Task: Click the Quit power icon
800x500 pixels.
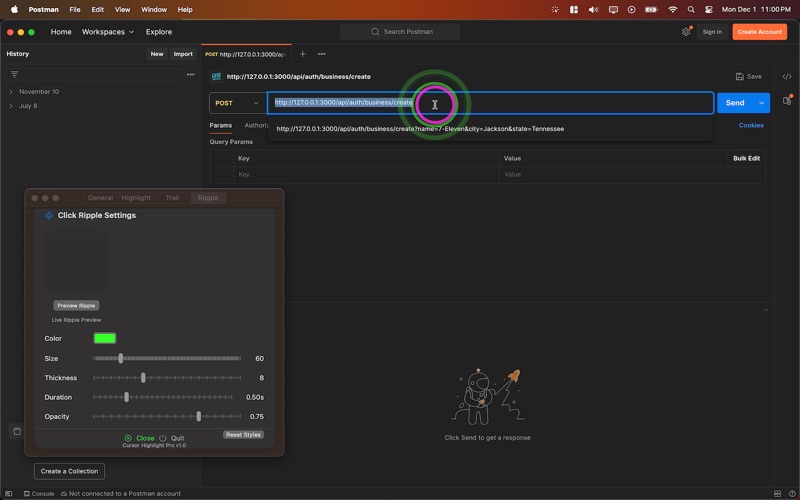Action: 163,438
